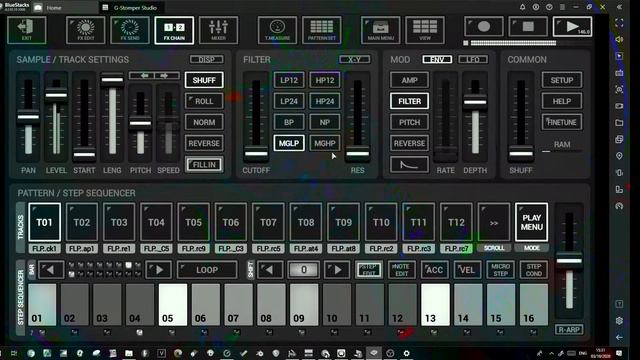Start playback with the play button
640x360 pixels.
(572, 27)
